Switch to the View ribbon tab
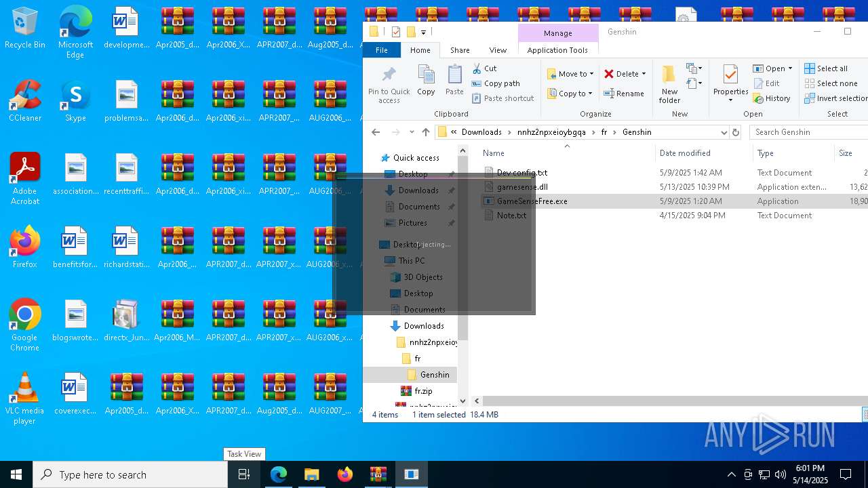The height and width of the screenshot is (488, 868). point(498,50)
